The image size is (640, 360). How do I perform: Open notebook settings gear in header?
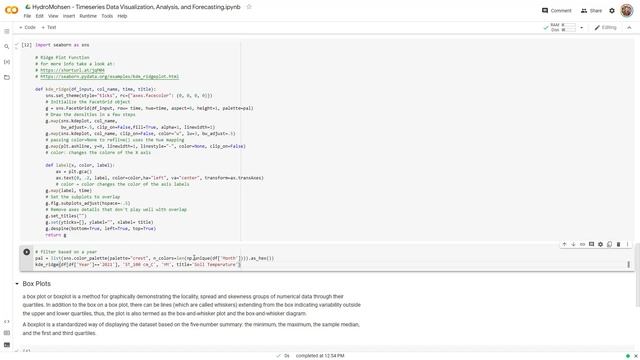coord(612,11)
